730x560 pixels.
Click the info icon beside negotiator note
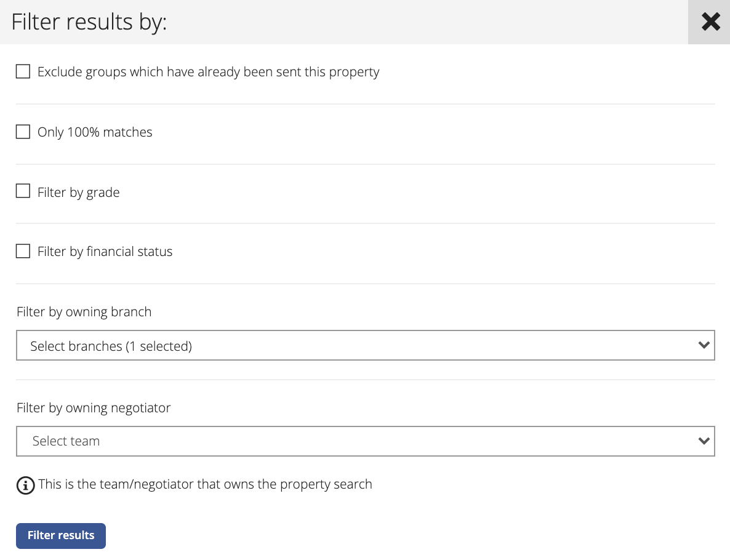26,485
